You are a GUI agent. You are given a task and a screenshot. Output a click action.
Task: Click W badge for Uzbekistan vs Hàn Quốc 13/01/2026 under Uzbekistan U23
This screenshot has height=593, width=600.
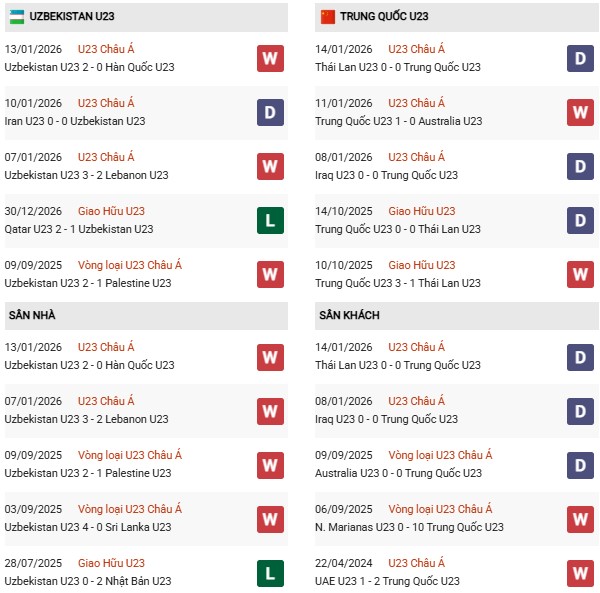[x=269, y=58]
